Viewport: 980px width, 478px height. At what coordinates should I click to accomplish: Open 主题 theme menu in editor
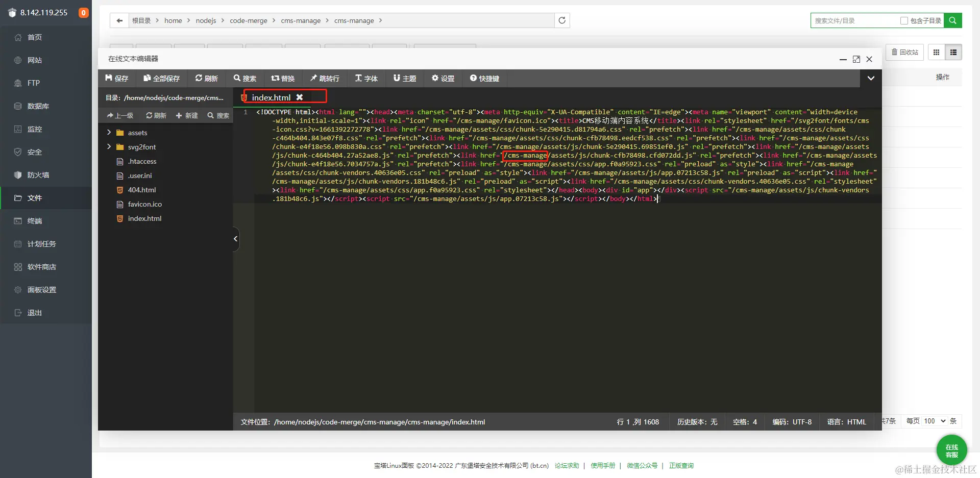(405, 78)
